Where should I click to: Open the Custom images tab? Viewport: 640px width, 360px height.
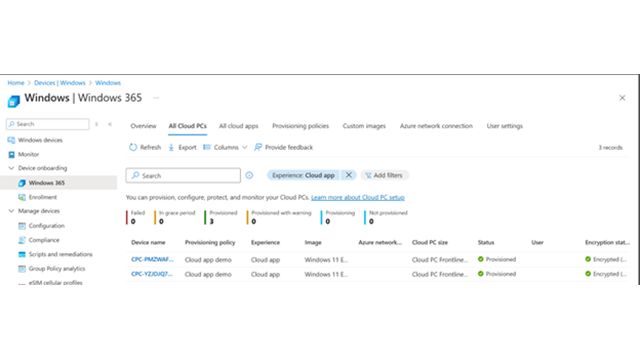[x=364, y=126]
